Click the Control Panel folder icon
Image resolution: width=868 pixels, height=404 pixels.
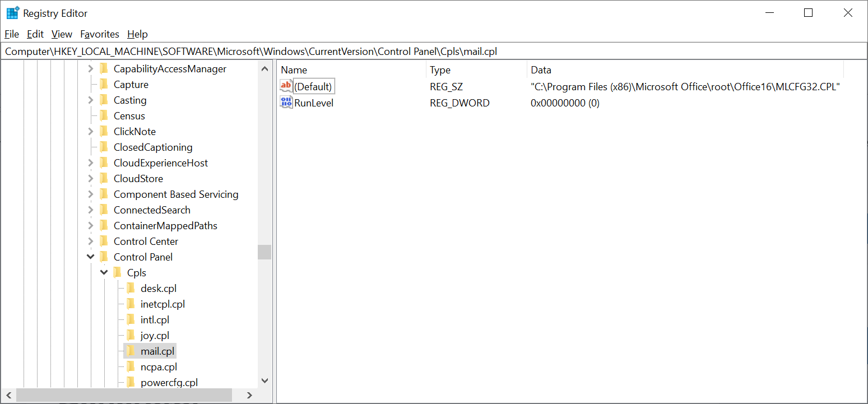click(x=104, y=257)
